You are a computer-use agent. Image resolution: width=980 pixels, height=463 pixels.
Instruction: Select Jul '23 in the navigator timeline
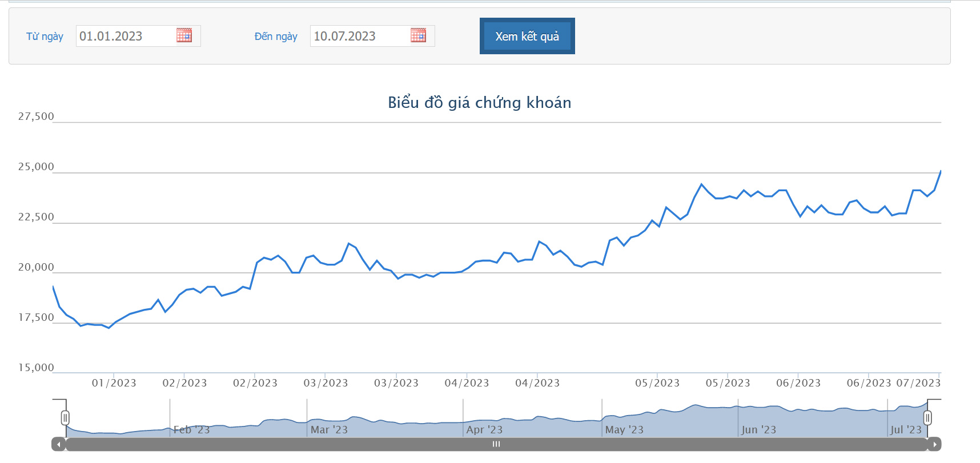click(x=906, y=430)
